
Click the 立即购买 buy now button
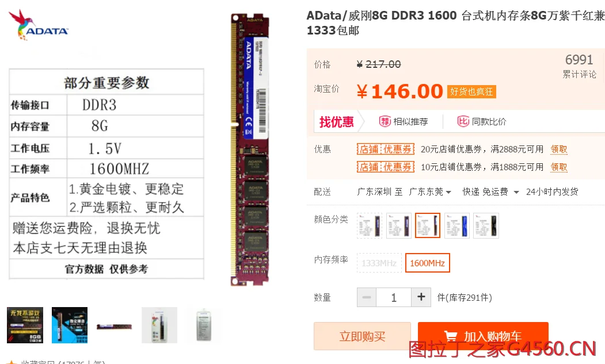point(362,336)
